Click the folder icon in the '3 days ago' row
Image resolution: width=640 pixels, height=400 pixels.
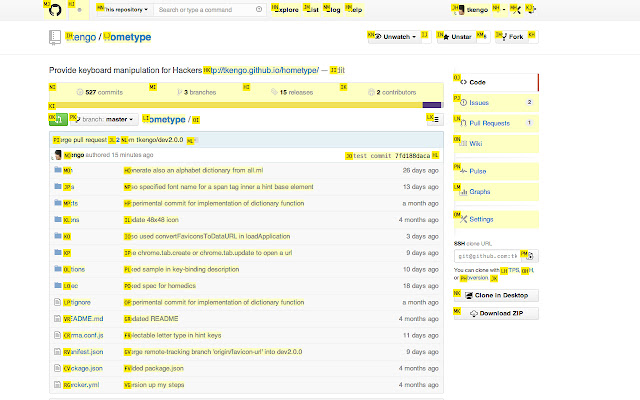(x=58, y=236)
